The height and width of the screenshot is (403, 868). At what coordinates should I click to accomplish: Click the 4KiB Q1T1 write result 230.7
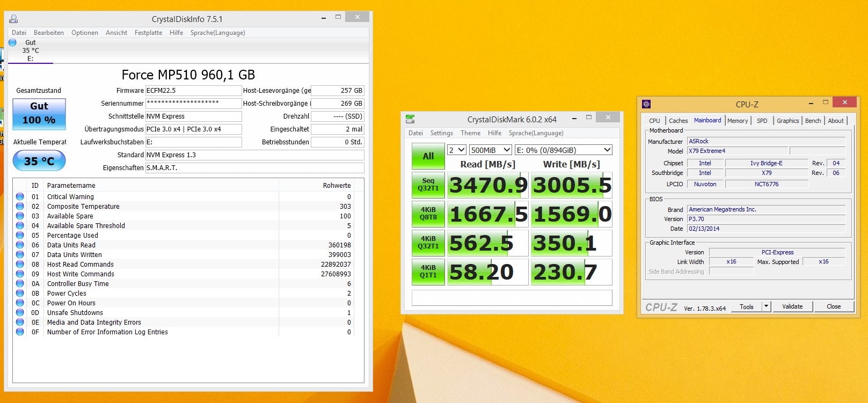click(571, 272)
